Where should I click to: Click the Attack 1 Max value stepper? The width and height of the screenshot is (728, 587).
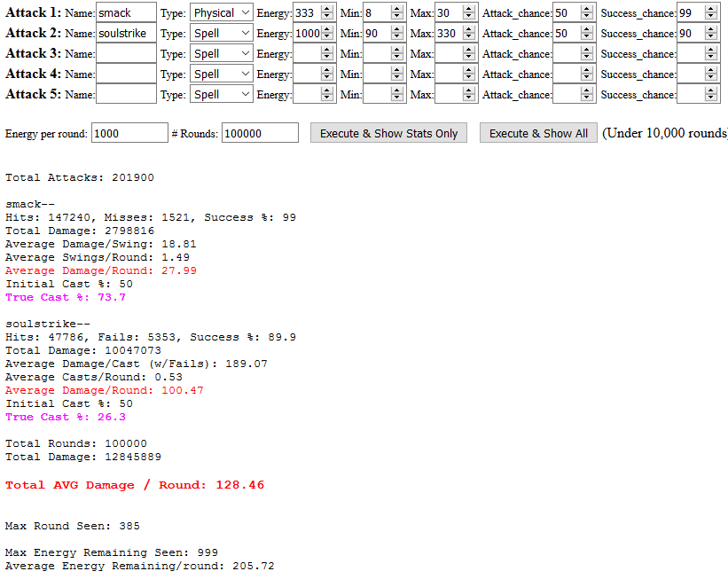[468, 13]
